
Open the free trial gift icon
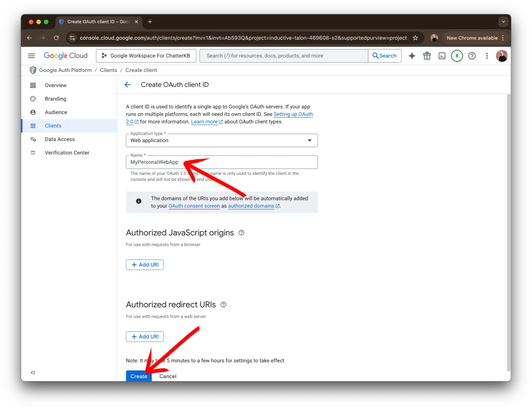click(x=427, y=56)
